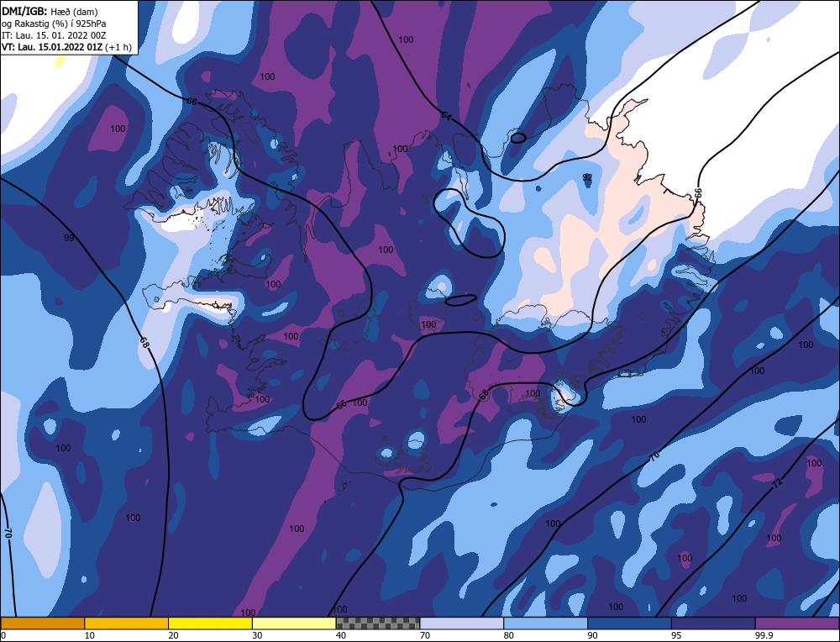Click the purple 99.9+ legend swatch
Viewport: 840px width, 642px height.
click(x=797, y=623)
